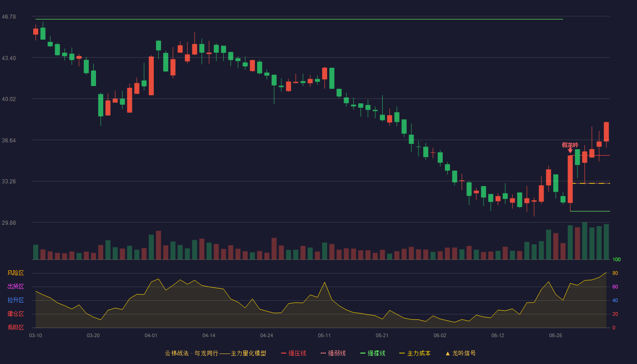Image resolution: width=637 pixels, height=364 pixels.
Task: Click the 33.26 price axis label
Action: point(9,182)
